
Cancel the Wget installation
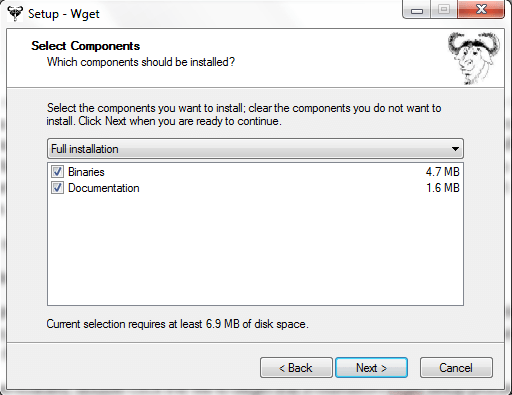456,368
